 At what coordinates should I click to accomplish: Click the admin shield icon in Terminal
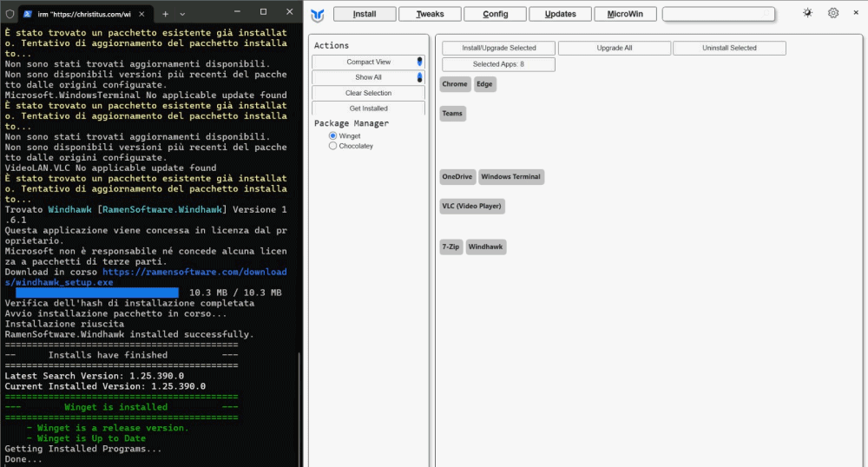click(10, 14)
